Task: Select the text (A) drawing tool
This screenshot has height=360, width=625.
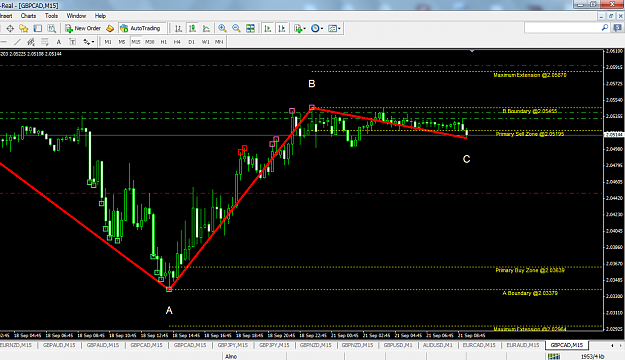Action: (x=59, y=42)
